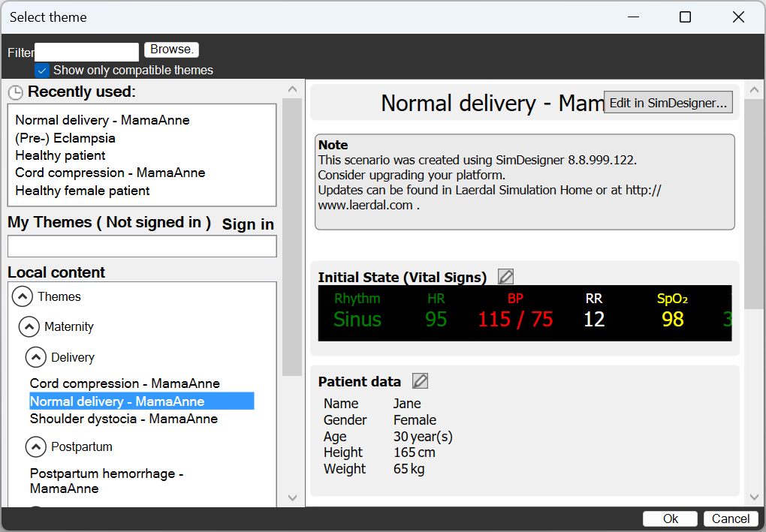Uncheck Show only compatible themes
This screenshot has height=532, width=766.
[42, 71]
